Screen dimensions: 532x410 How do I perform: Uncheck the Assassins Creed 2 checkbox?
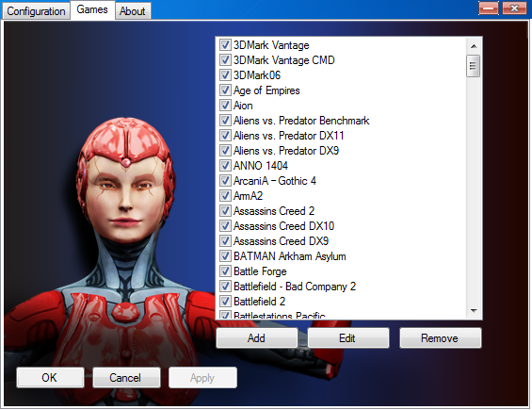click(x=225, y=210)
